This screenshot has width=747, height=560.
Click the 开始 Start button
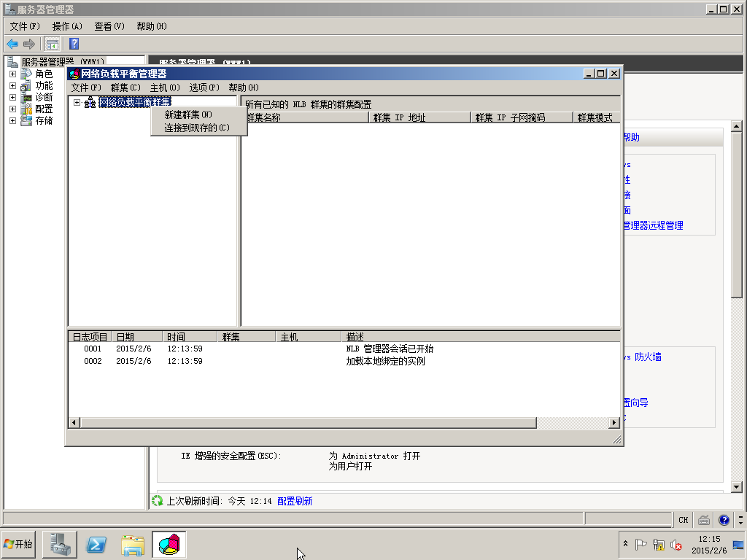click(18, 544)
